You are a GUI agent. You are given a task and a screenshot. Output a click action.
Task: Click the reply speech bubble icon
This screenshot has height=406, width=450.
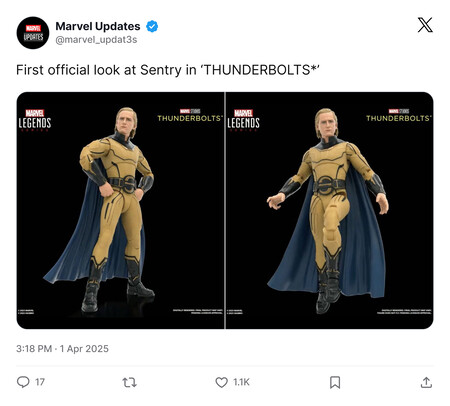23,382
